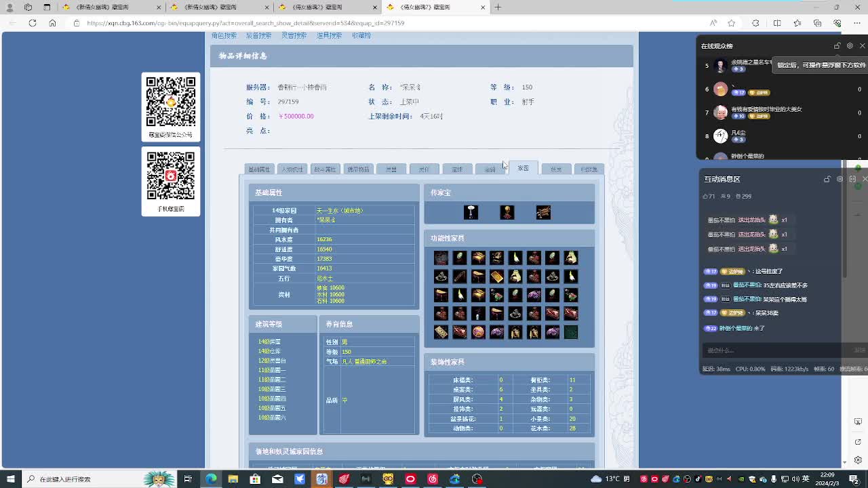Screen dimensions: 868x488
Task: Open the 携带物品 tab
Action: tap(358, 169)
